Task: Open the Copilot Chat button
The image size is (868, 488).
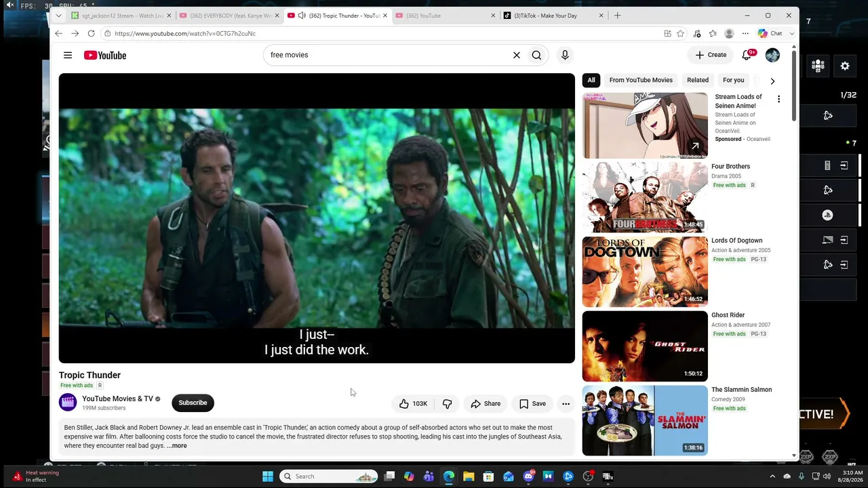Action: point(770,33)
